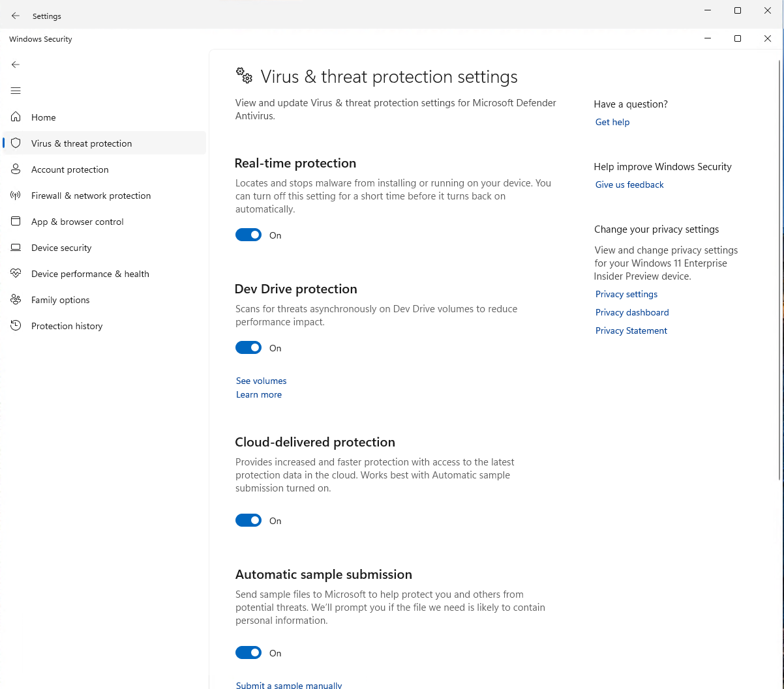Viewport: 784px width, 689px height.
Task: Expand the hamburger navigation menu
Action: pyautogui.click(x=16, y=91)
